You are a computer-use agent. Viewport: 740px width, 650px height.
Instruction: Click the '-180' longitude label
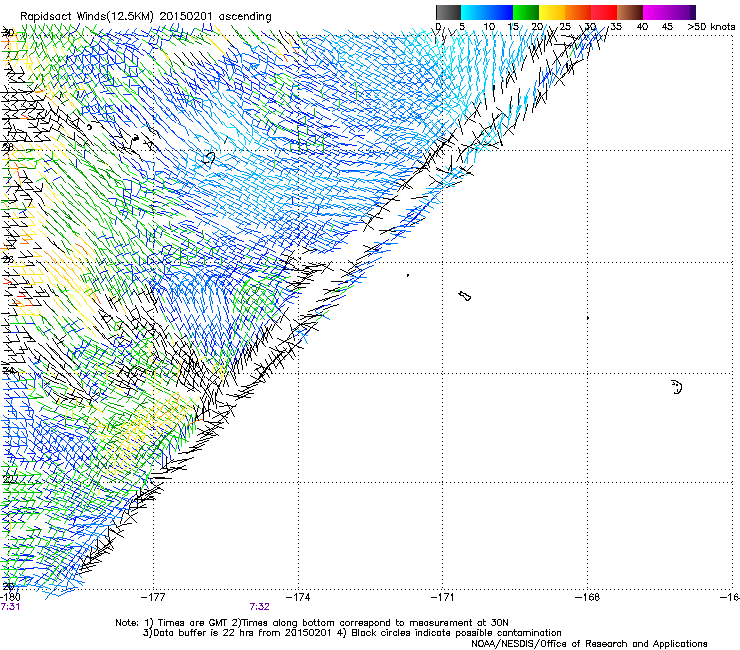tap(10, 597)
